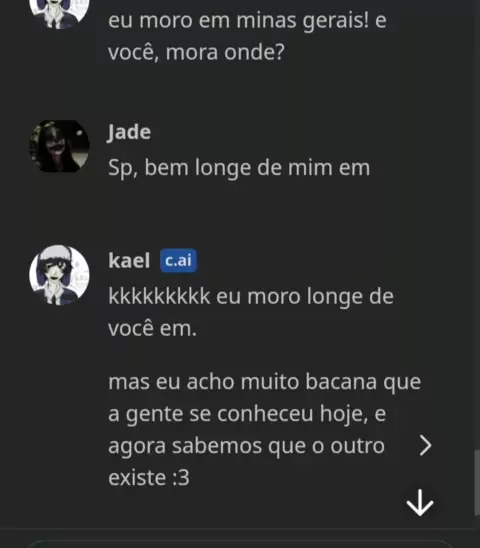Click the c.ai badge next to kael

point(178,260)
